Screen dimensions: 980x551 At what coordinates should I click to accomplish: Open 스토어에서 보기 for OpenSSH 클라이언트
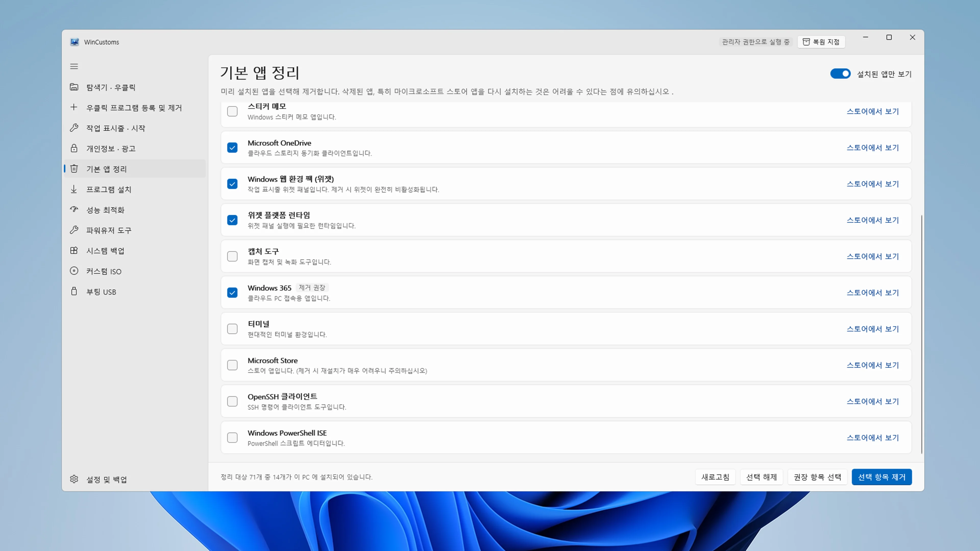point(873,401)
